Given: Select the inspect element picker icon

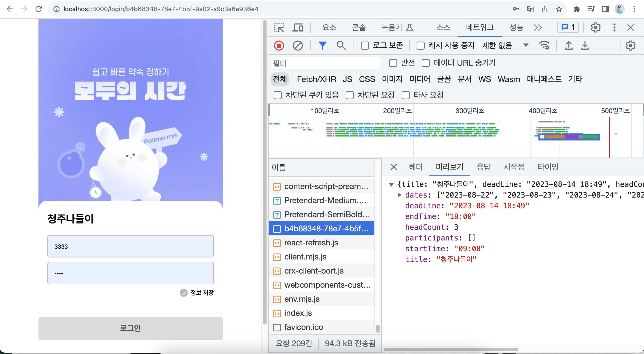Looking at the screenshot, I should tap(279, 27).
